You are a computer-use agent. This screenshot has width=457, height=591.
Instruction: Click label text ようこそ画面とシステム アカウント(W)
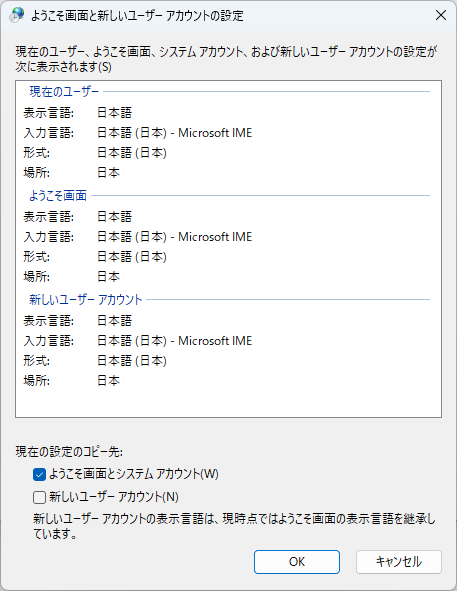point(134,474)
